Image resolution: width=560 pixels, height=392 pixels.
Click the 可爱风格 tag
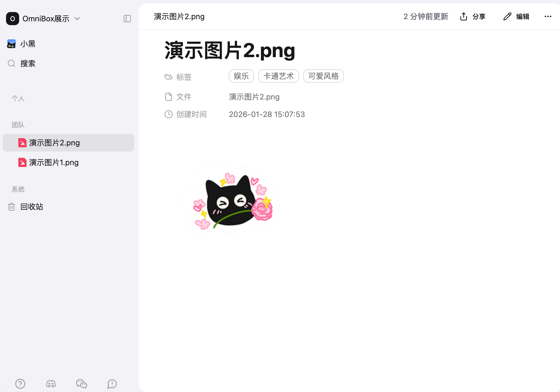(x=323, y=76)
